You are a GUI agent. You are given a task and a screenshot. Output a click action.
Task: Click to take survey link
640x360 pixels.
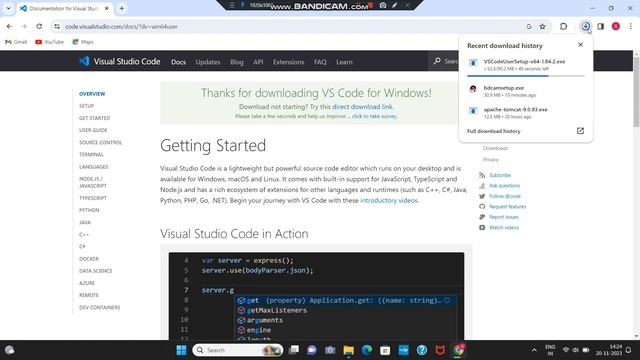(x=374, y=116)
